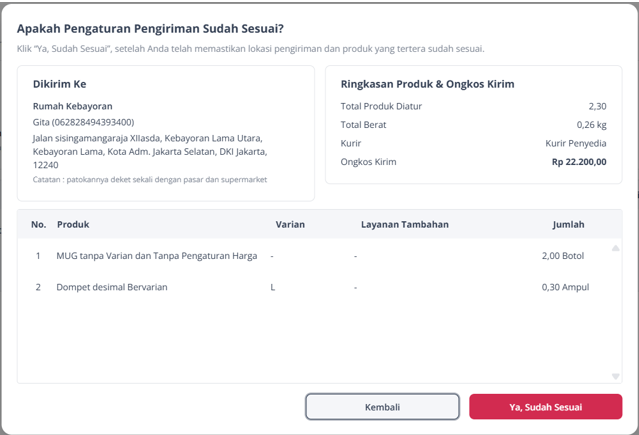This screenshot has width=639, height=435.
Task: Click the Varian column header
Action: [x=290, y=224]
